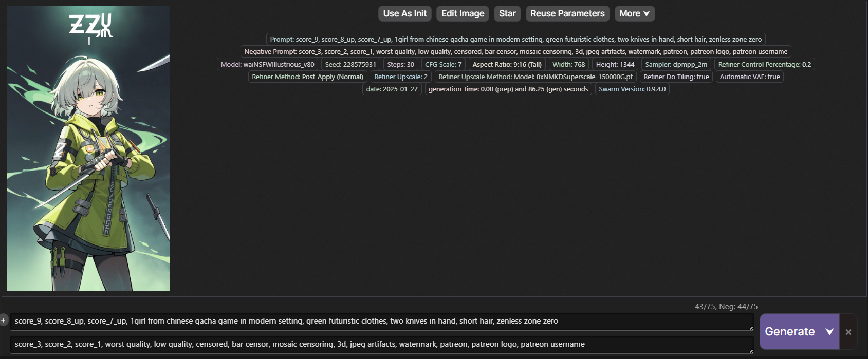Click the Refiner Method: Post-Apply (Normal) tag
The height and width of the screenshot is (359, 868).
pos(308,77)
